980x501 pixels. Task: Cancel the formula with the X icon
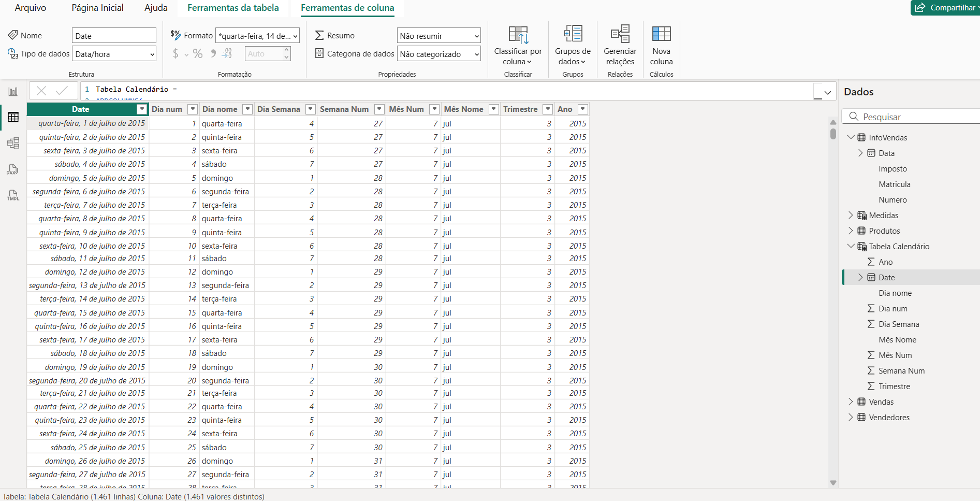[41, 91]
